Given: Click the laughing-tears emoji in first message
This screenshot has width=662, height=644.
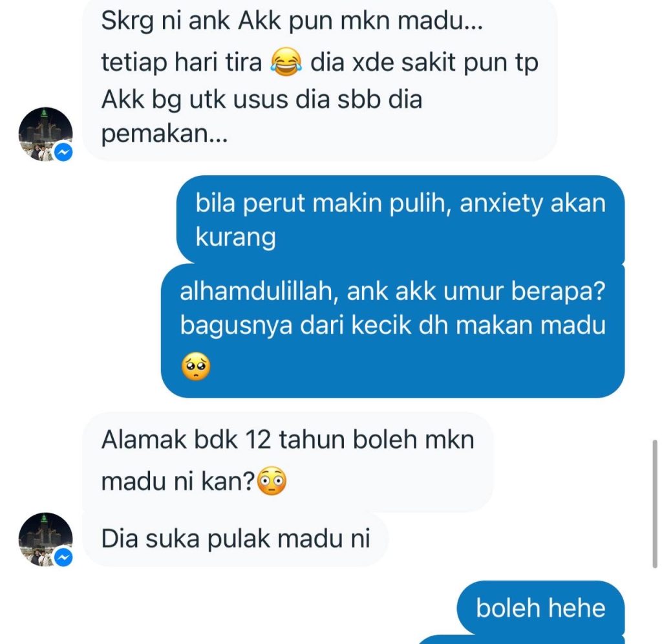Looking at the screenshot, I should tap(286, 63).
